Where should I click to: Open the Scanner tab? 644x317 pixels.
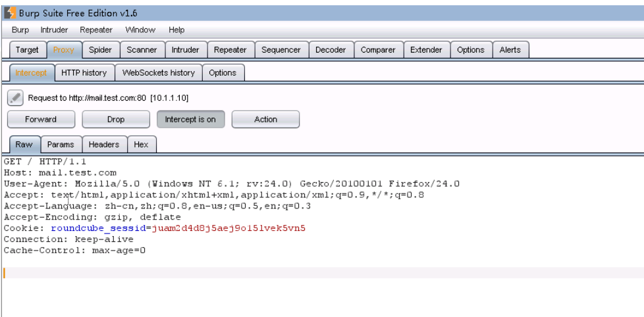coord(142,49)
